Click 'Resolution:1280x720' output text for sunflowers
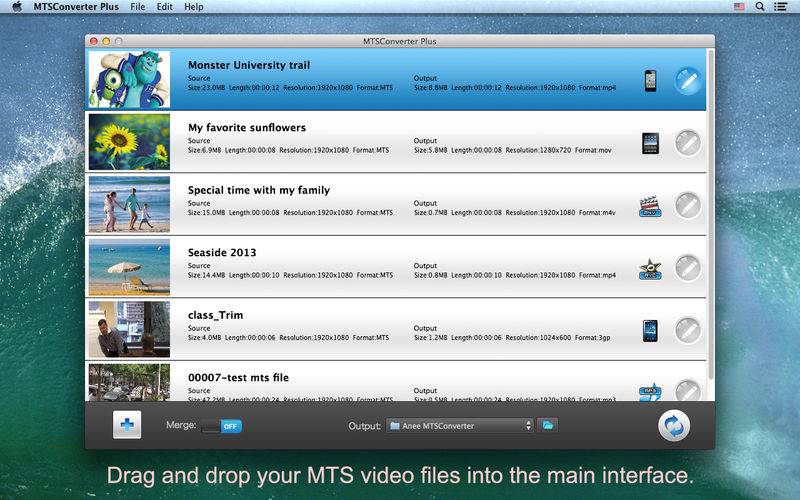The image size is (800, 500). coord(538,150)
